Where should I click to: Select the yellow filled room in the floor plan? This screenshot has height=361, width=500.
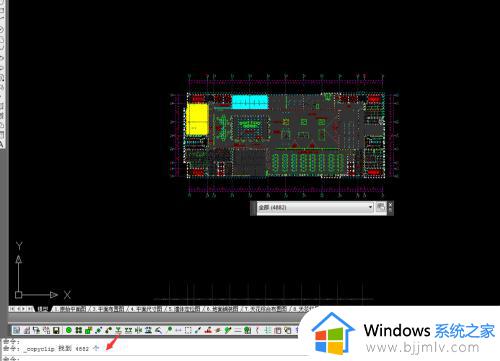coord(197,119)
